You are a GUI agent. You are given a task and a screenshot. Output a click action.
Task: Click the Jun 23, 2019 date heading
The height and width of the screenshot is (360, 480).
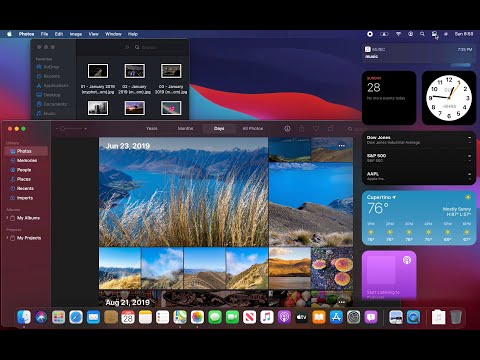128,146
